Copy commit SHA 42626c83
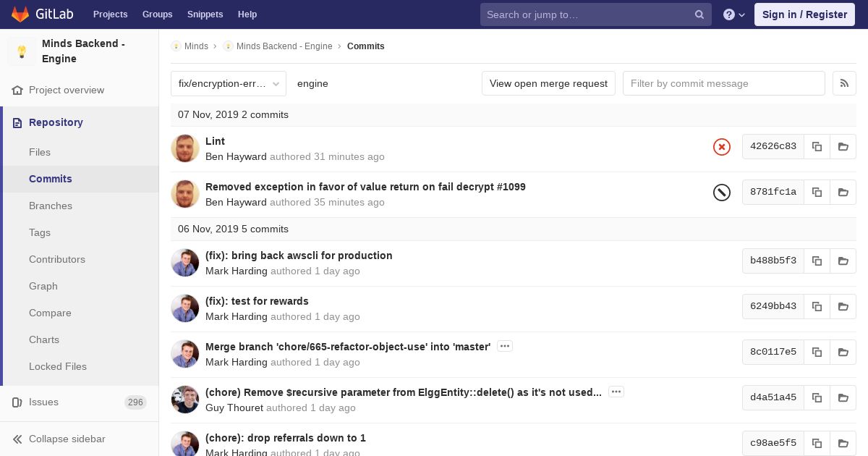 pos(817,146)
